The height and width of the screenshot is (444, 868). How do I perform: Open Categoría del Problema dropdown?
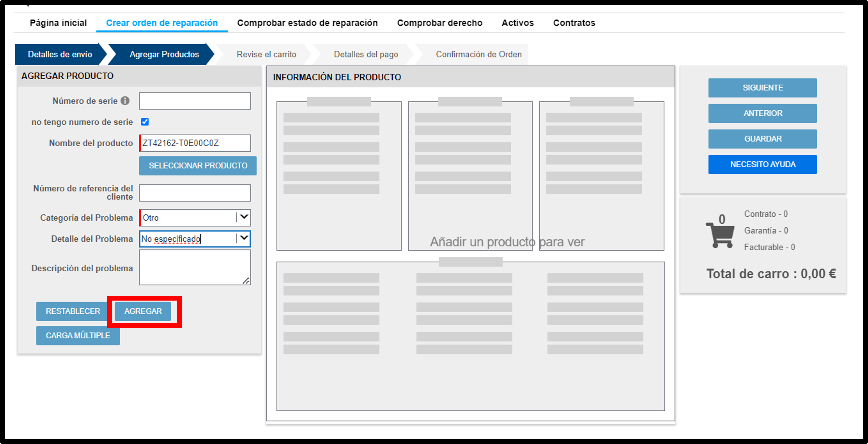tap(195, 217)
